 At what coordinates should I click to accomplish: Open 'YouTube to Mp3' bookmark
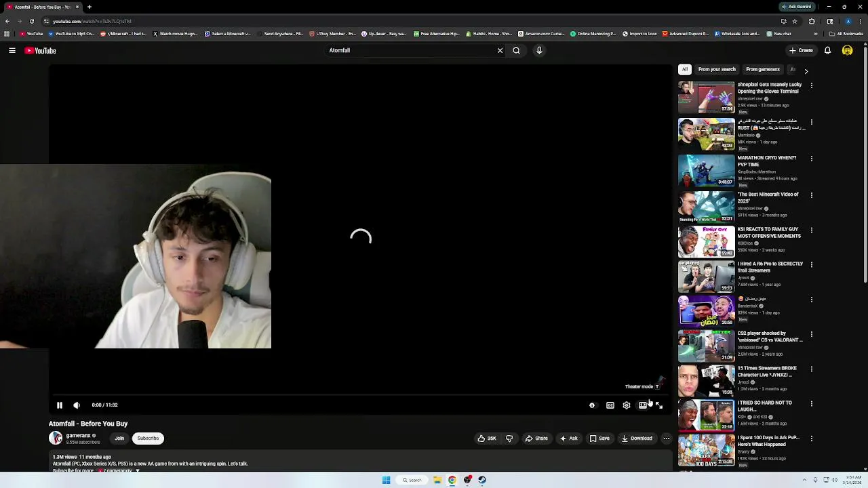[x=71, y=34]
